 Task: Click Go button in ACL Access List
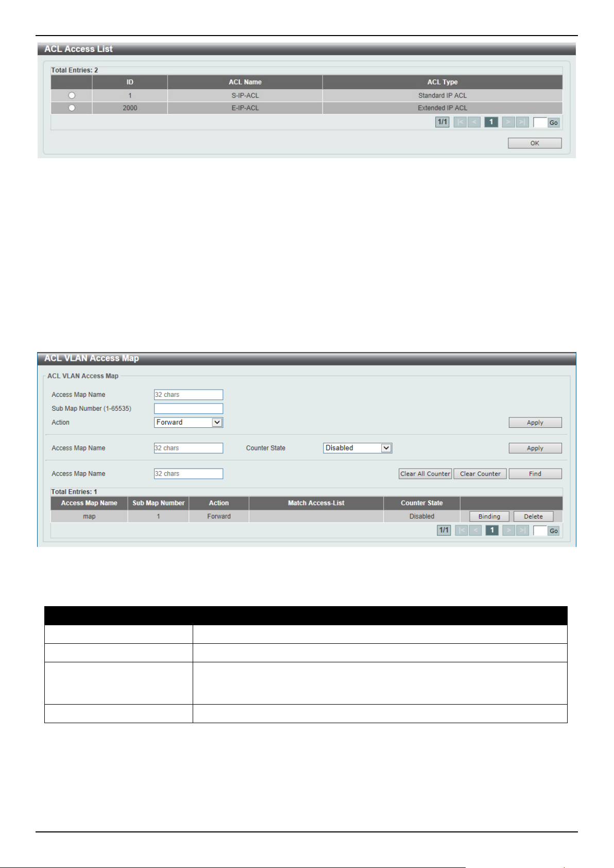554,123
